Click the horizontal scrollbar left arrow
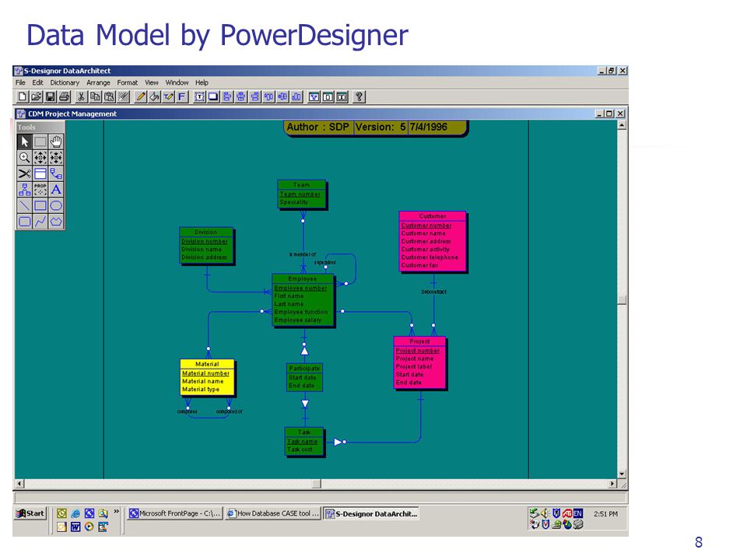The width and height of the screenshot is (747, 560). [19, 484]
